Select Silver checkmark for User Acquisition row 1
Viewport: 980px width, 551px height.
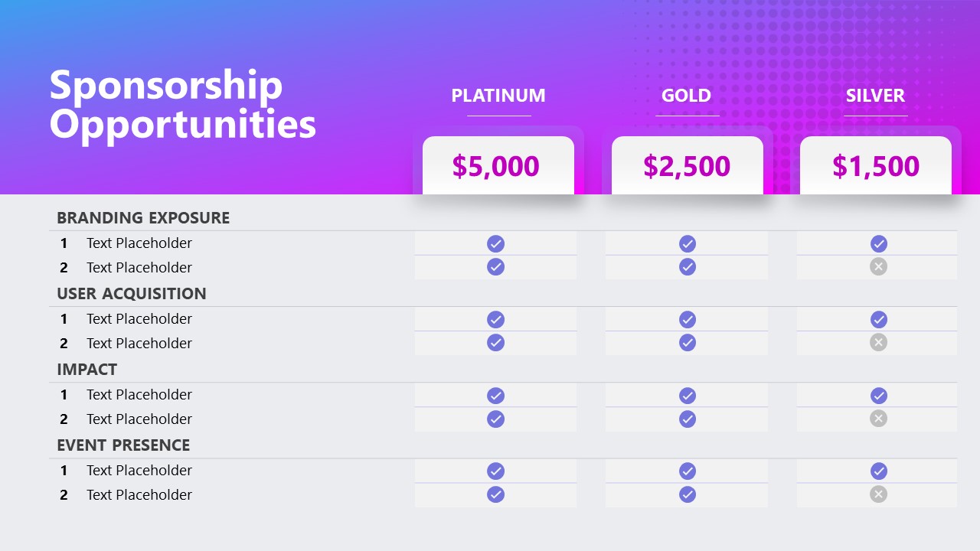(x=879, y=319)
